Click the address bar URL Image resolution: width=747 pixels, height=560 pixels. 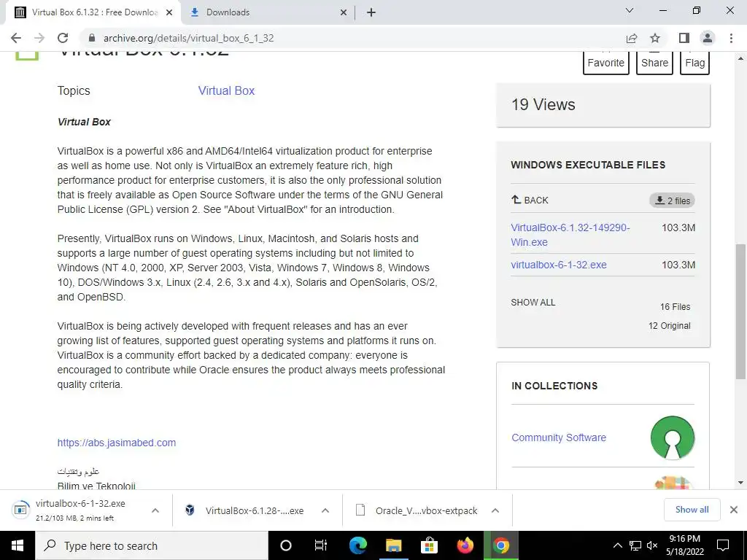pos(189,38)
